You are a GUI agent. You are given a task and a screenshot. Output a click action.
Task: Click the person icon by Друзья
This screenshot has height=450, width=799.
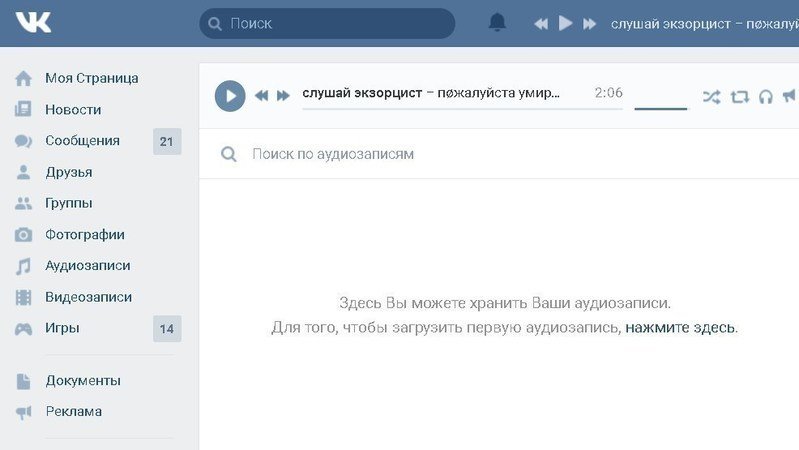[23, 172]
